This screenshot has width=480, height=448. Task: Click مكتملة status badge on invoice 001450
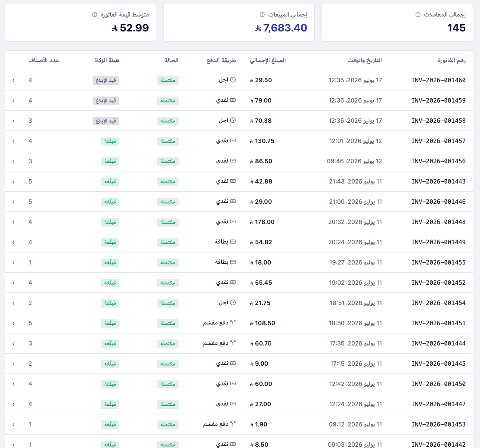tap(168, 384)
